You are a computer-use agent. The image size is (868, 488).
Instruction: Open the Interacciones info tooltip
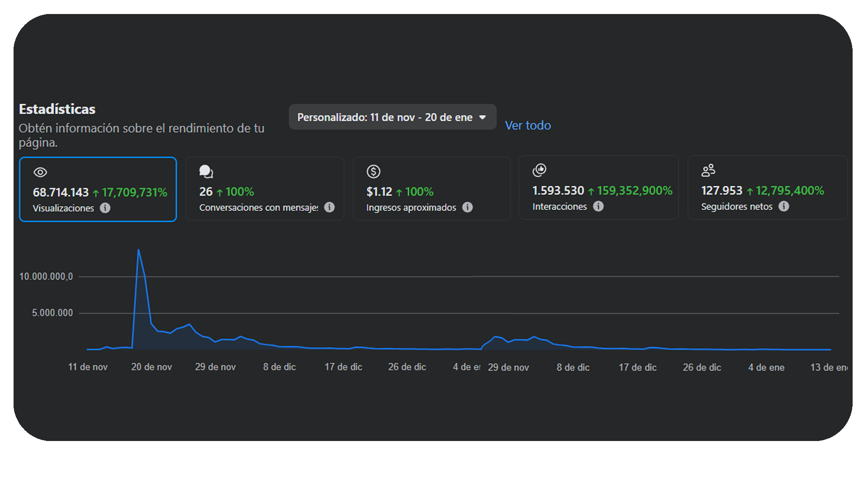point(599,206)
